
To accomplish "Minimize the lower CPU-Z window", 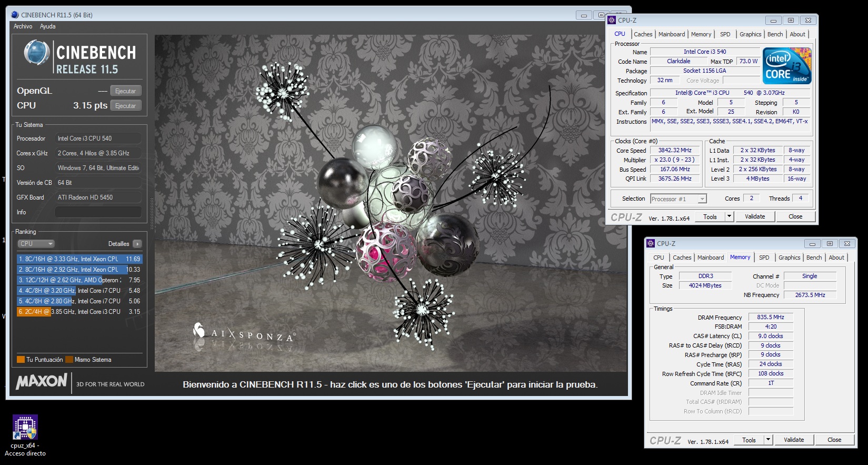I will (x=812, y=244).
